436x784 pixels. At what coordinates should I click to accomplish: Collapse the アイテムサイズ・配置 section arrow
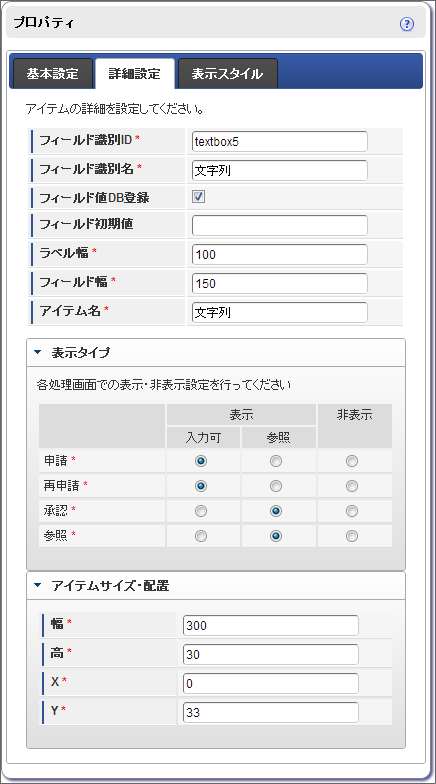pos(38,585)
